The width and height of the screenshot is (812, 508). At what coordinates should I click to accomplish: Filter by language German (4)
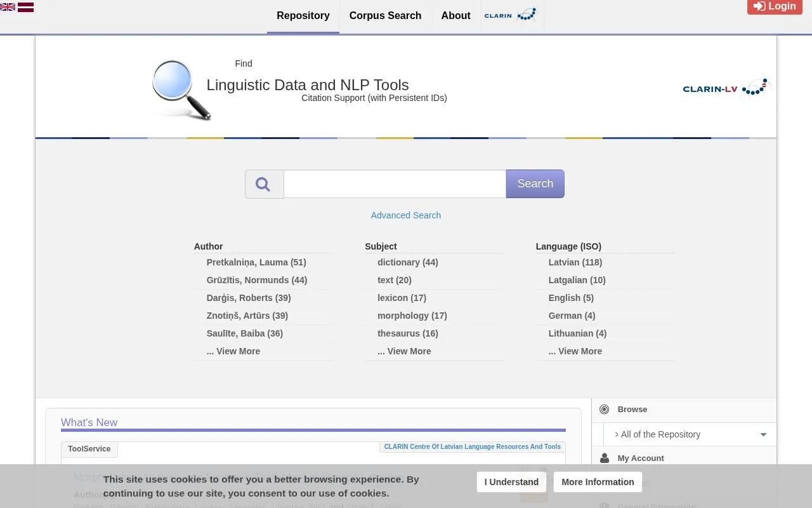572,316
